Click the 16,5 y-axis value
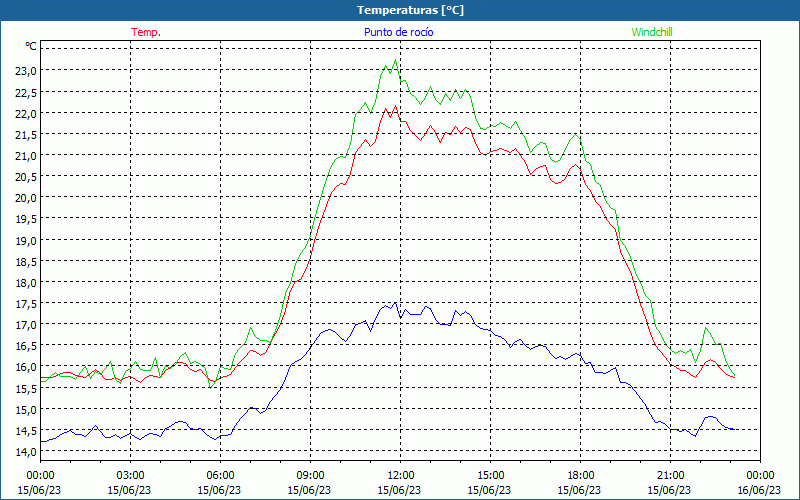The image size is (800, 500). [26, 346]
